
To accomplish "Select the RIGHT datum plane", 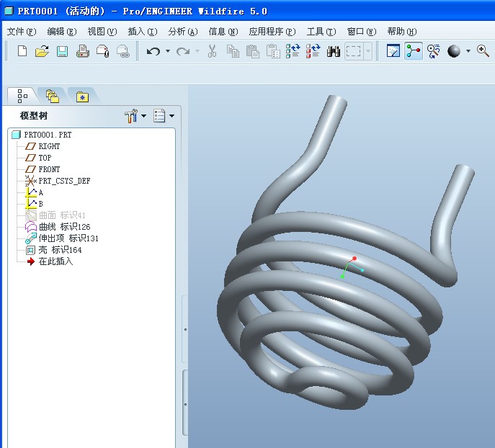I will (43, 146).
